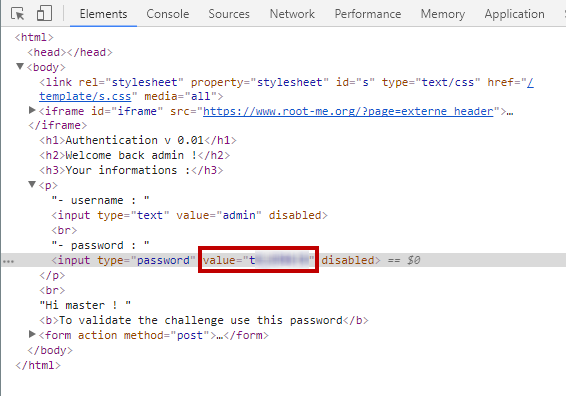The width and height of the screenshot is (566, 396).
Task: Open the template/s.css stylesheet link
Action: (x=85, y=96)
